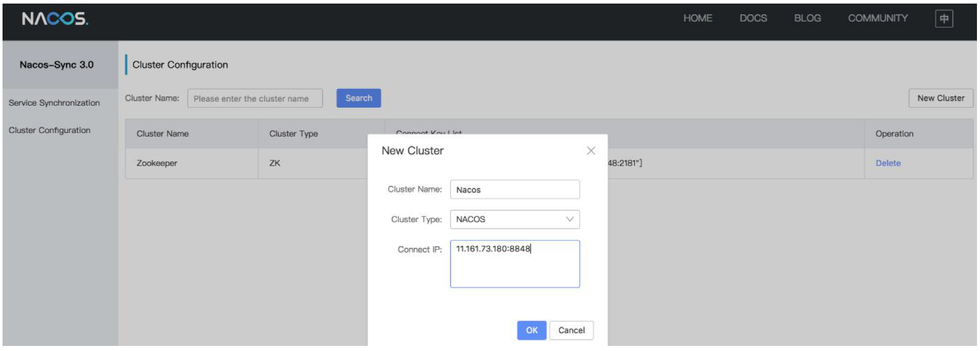Screen dimensions: 980x351
Task: Switch language with the 中 icon
Action: (944, 19)
